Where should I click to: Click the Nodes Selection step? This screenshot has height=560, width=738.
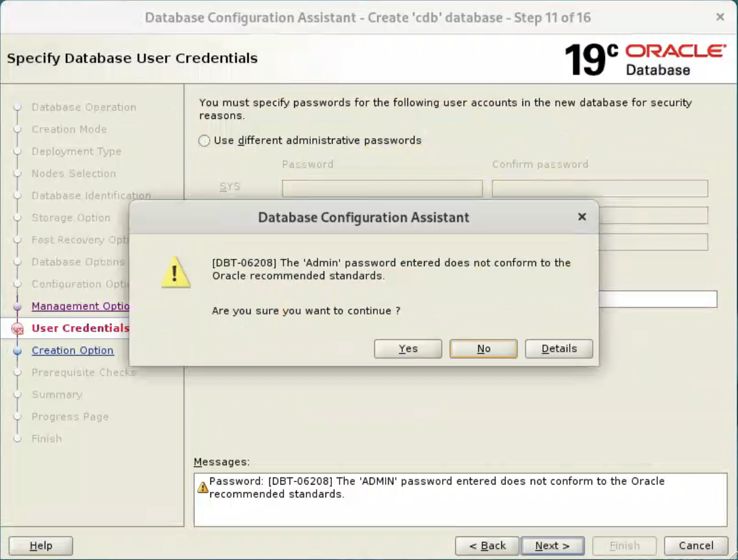pos(74,173)
